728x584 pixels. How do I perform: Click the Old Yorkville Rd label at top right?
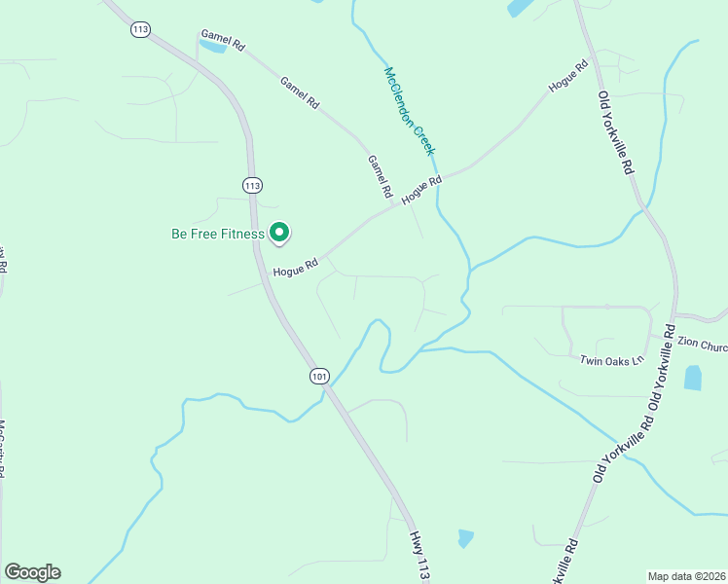coord(616,132)
